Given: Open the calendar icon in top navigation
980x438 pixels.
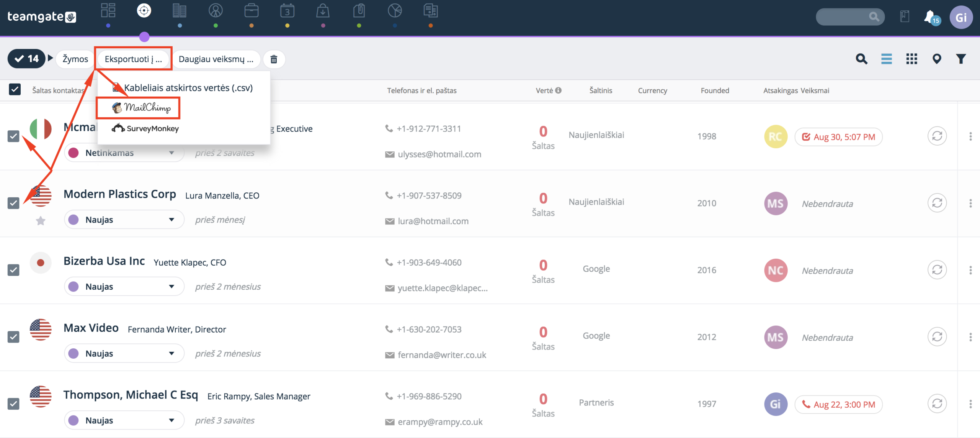Looking at the screenshot, I should (287, 11).
